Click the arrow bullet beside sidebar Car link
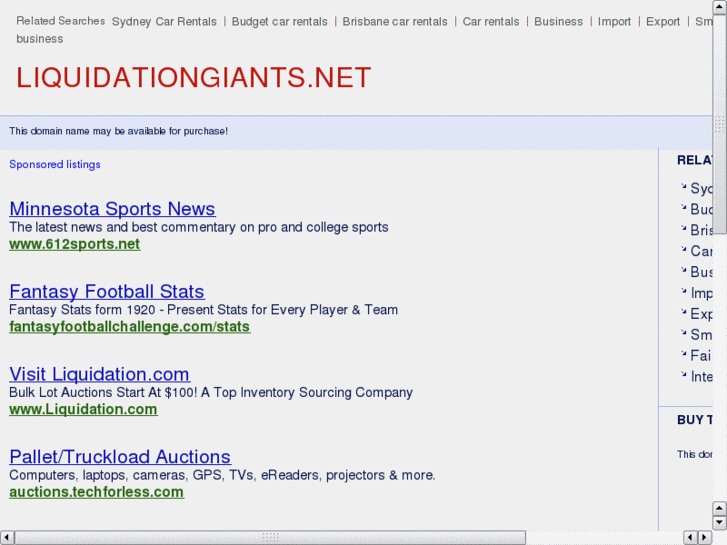Viewport: 727px width, 545px height. [x=684, y=249]
